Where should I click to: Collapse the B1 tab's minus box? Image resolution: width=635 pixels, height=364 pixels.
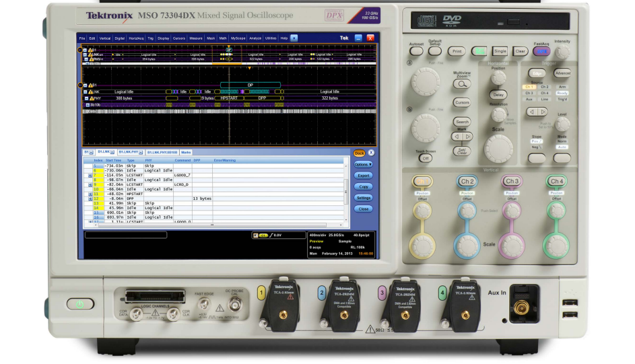(91, 153)
